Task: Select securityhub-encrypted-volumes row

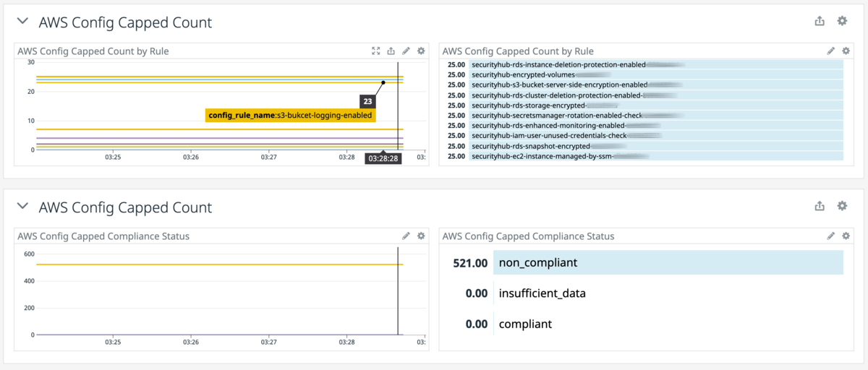Action: (x=644, y=74)
